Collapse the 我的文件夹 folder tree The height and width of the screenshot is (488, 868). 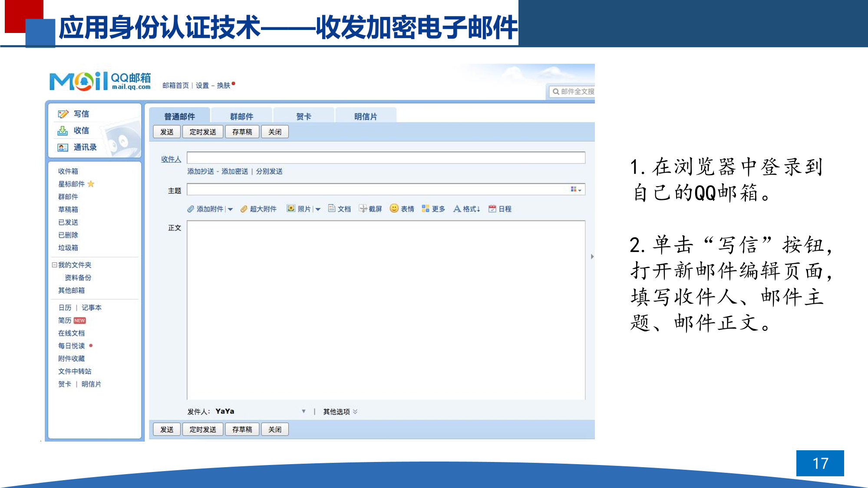click(x=54, y=265)
